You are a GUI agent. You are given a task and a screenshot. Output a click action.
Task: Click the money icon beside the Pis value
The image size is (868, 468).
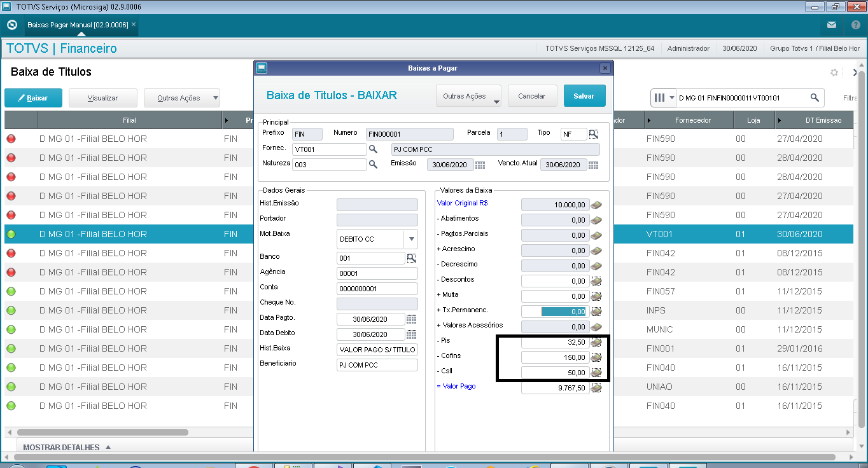596,342
